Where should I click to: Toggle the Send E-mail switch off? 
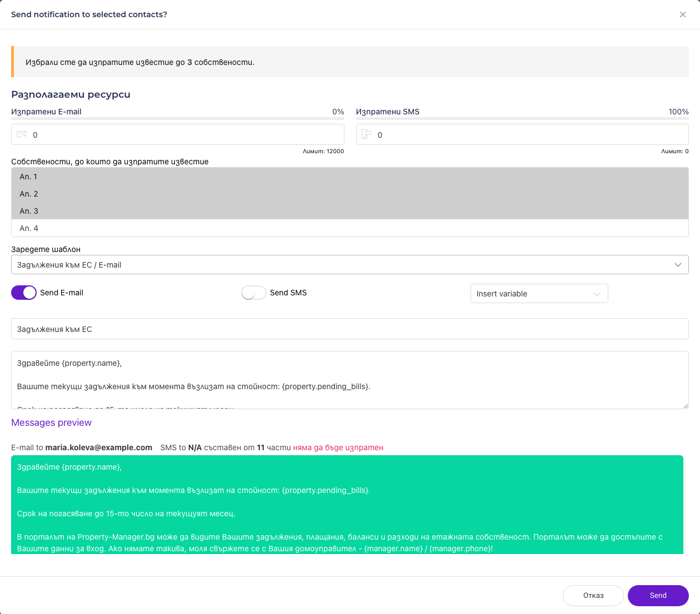(x=24, y=293)
